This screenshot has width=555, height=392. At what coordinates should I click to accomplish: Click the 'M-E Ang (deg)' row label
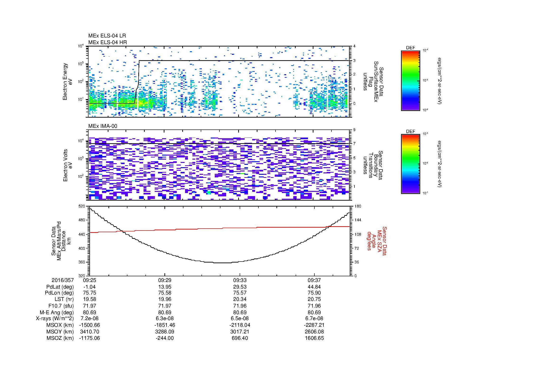click(x=56, y=312)
